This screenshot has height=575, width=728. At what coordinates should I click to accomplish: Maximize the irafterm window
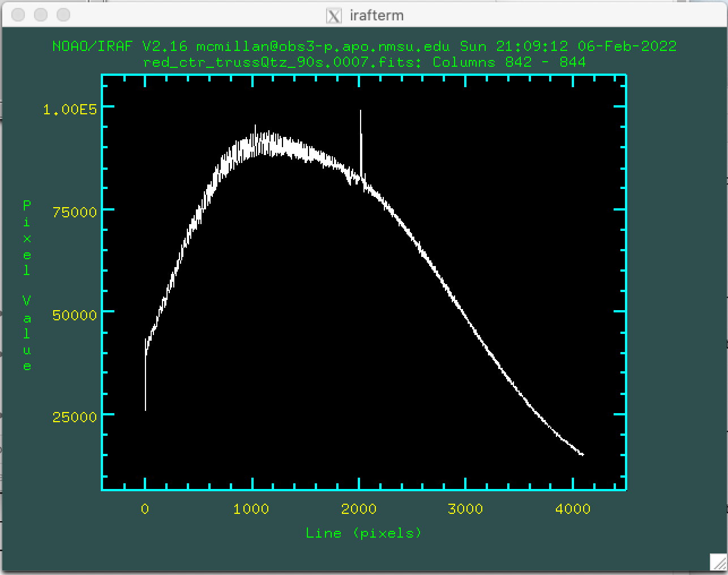[63, 15]
